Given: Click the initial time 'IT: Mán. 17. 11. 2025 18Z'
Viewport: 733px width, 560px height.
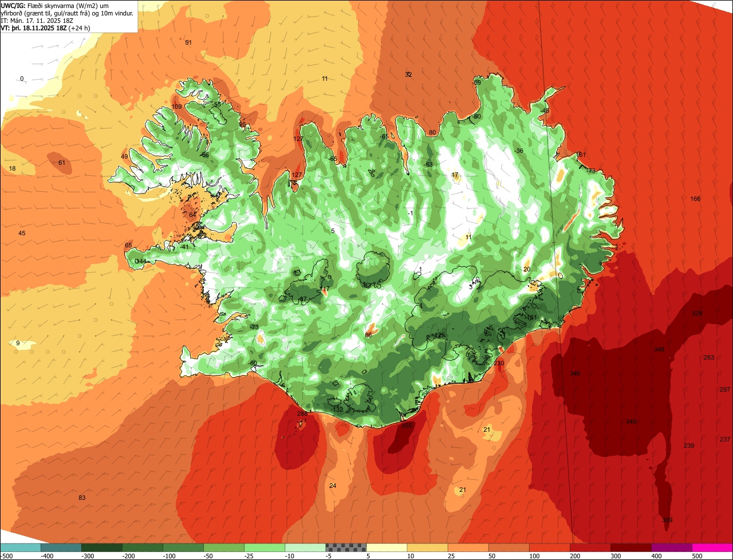Looking at the screenshot, I should coord(36,20).
